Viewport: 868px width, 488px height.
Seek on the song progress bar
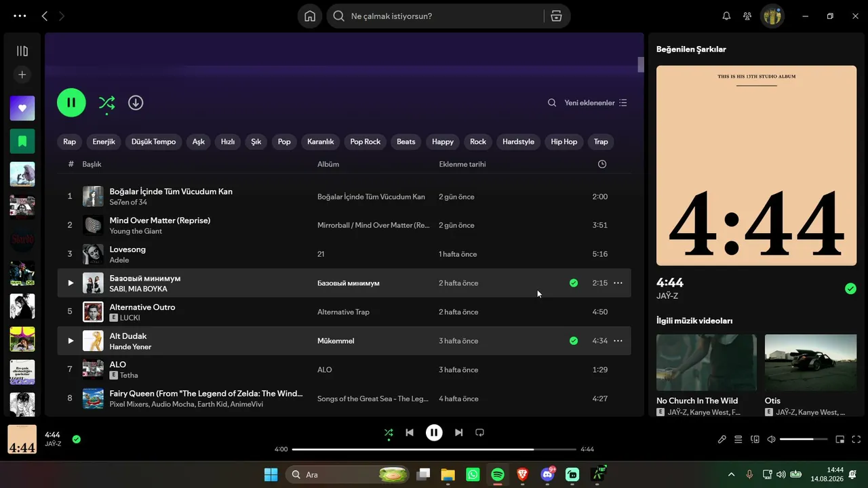pos(434,449)
